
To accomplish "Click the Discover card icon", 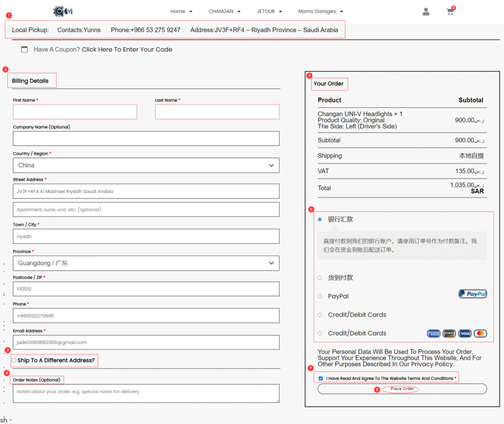I will 449,333.
